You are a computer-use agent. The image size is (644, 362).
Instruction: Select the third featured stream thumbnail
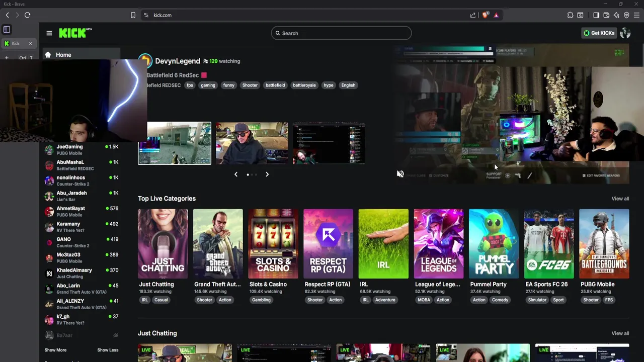(x=329, y=143)
